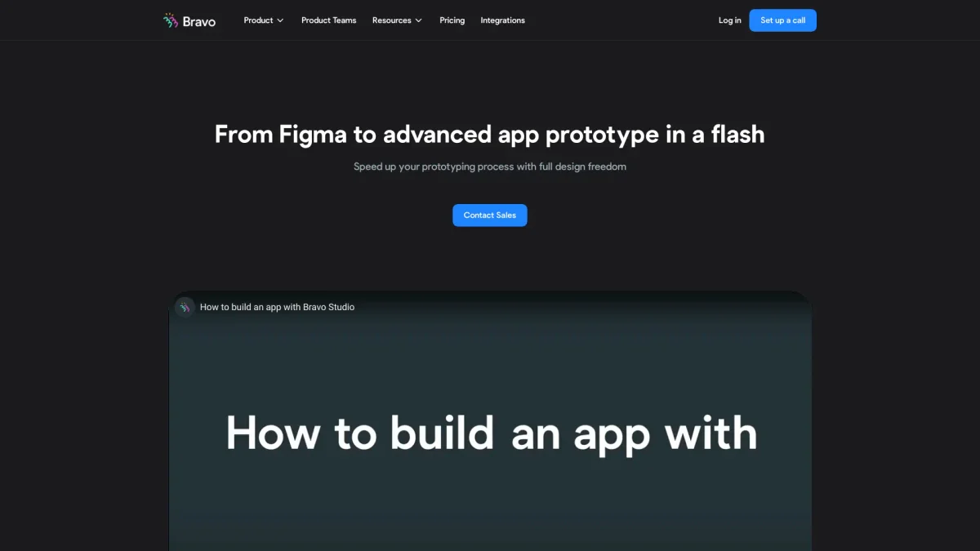Go to the Product Teams page
This screenshot has width=980, height=551.
coord(328,20)
